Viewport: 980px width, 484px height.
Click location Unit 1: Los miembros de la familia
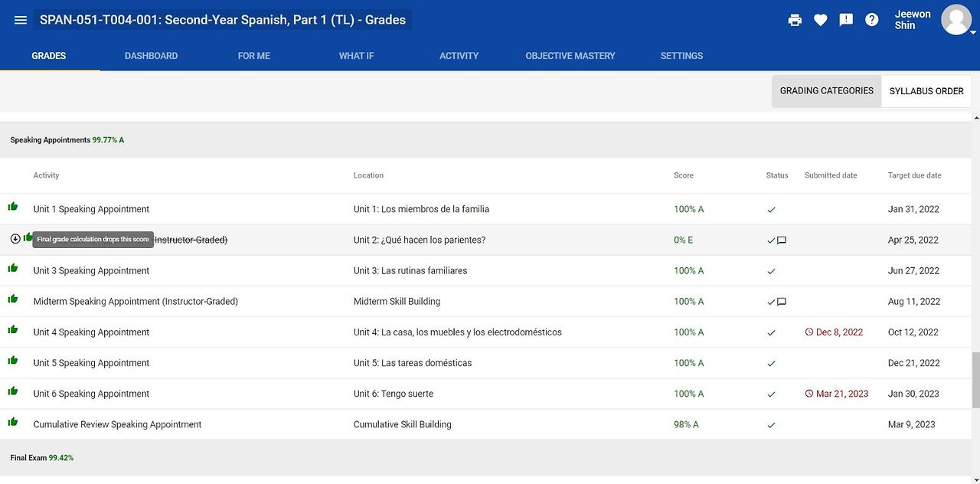tap(421, 209)
